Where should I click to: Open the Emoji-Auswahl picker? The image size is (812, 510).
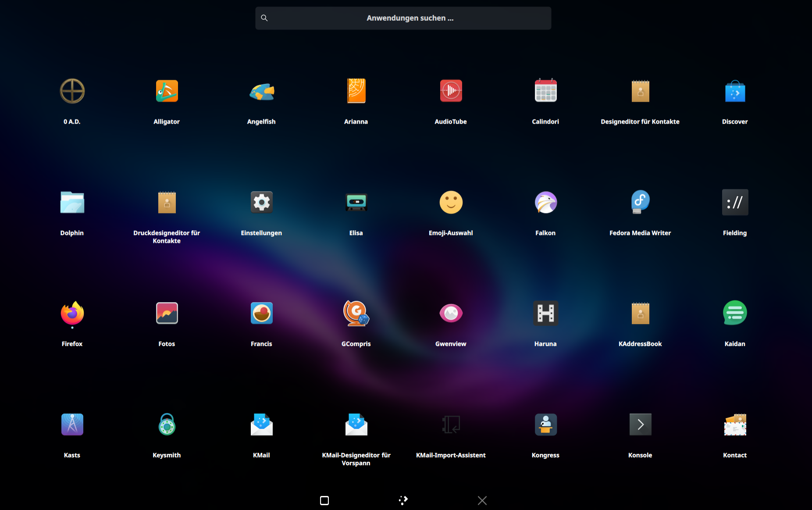pyautogui.click(x=451, y=202)
